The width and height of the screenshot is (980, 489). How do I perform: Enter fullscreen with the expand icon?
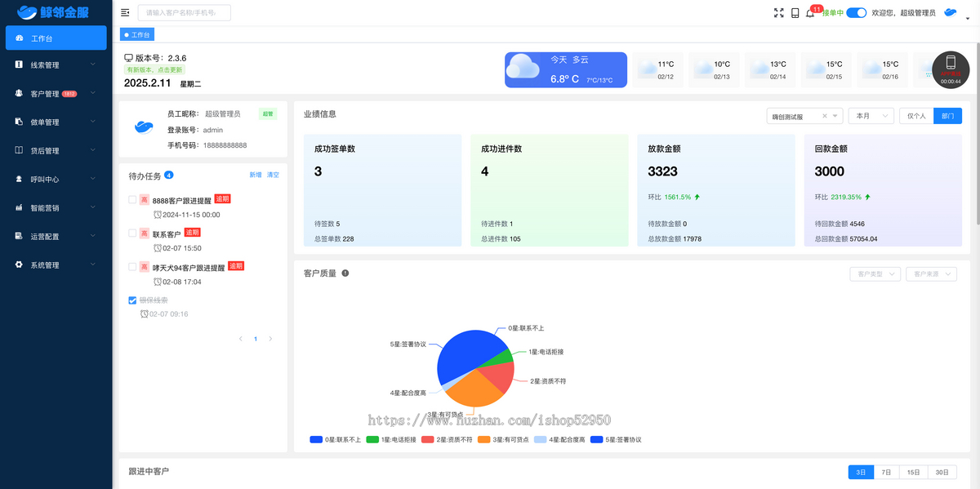778,13
